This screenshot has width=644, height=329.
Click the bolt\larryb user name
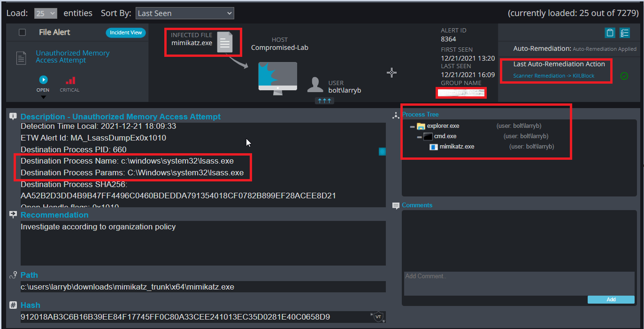coord(345,90)
